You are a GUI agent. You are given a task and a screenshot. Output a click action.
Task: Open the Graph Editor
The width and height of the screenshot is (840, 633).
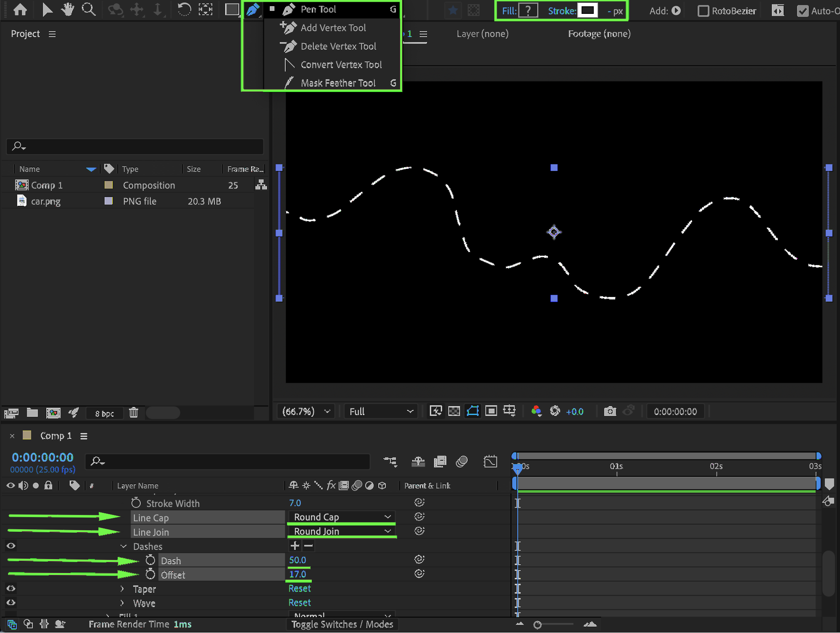click(x=490, y=462)
